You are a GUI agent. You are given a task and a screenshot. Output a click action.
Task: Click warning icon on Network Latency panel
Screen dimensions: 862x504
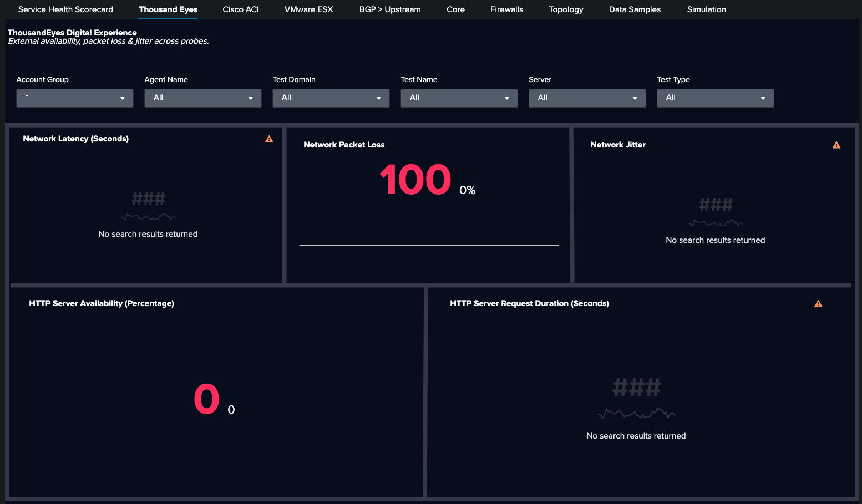(269, 139)
